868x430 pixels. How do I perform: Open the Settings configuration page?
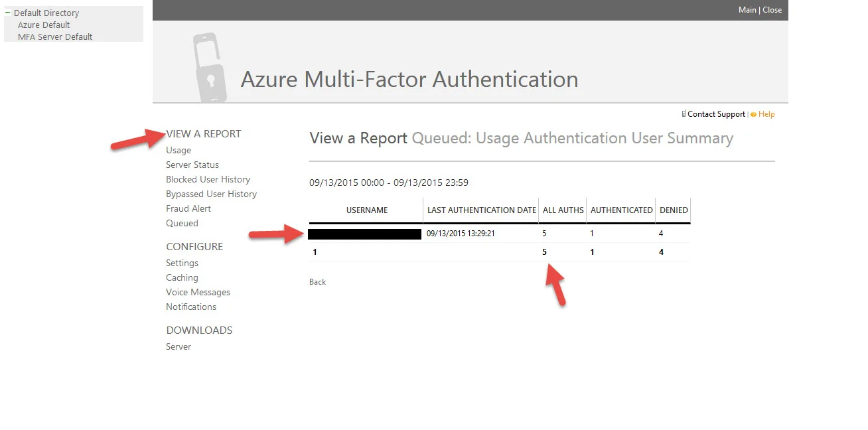[x=182, y=263]
